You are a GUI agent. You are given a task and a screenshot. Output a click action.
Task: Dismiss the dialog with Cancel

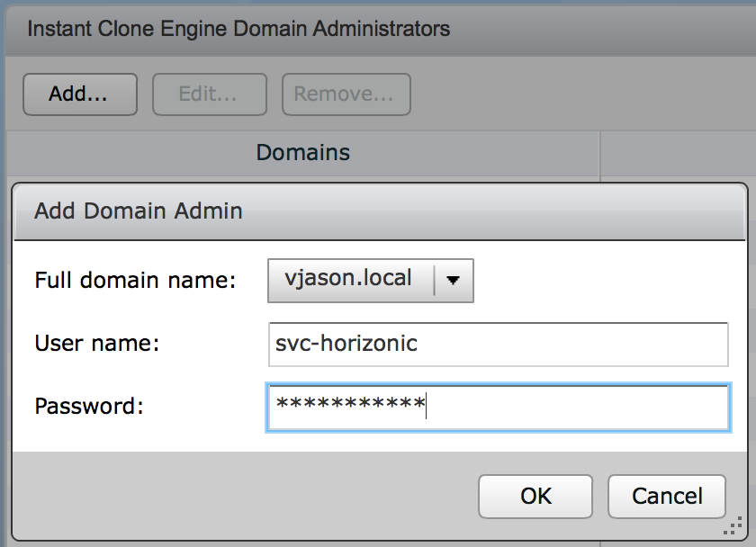(x=666, y=496)
